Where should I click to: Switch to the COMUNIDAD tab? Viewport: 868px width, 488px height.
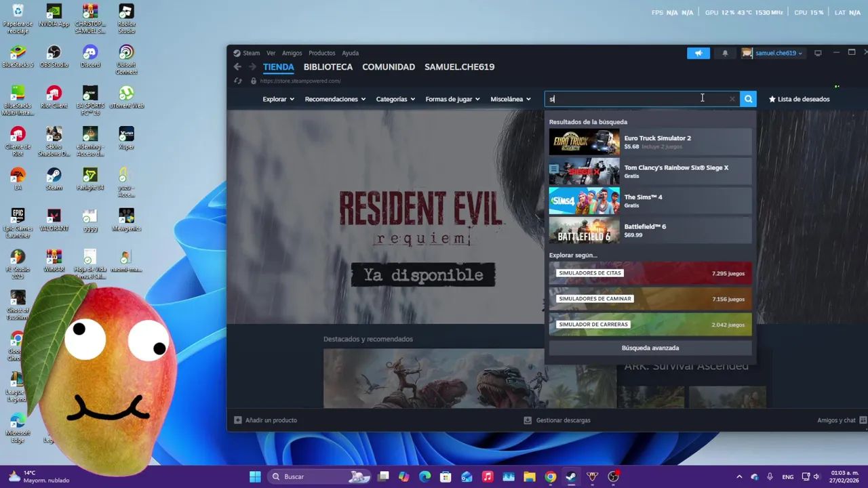[x=389, y=67]
